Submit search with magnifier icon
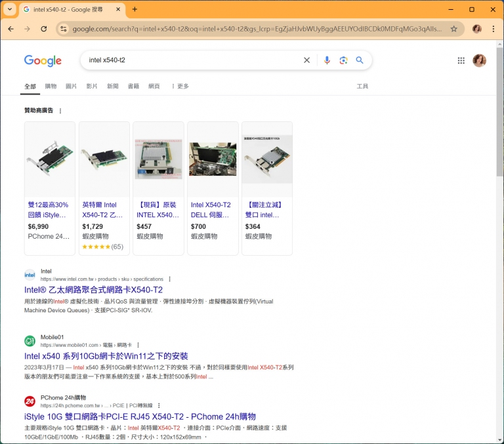 (x=360, y=60)
